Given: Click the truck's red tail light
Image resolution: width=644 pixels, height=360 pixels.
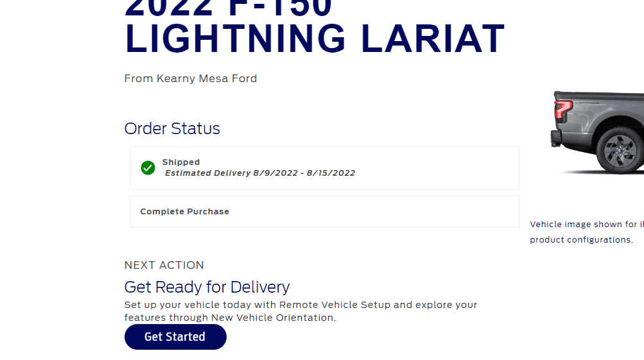Looking at the screenshot, I should point(563,111).
